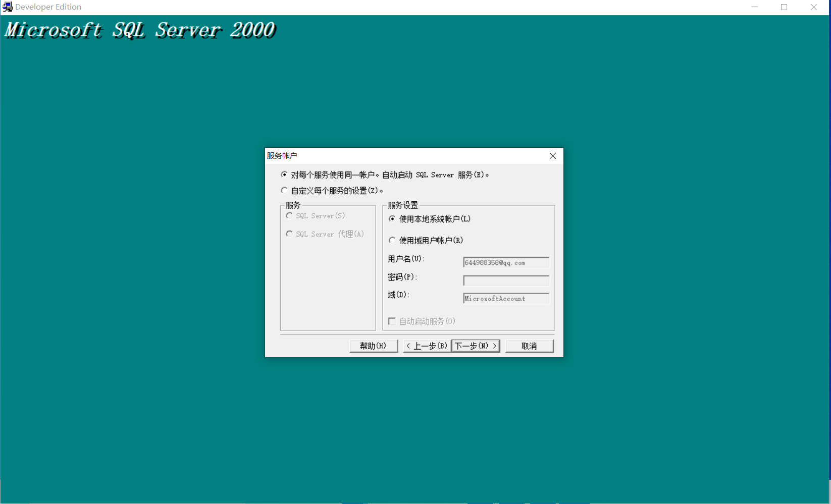Image resolution: width=831 pixels, height=504 pixels.
Task: Click the username field with qq.com address
Action: tap(506, 262)
